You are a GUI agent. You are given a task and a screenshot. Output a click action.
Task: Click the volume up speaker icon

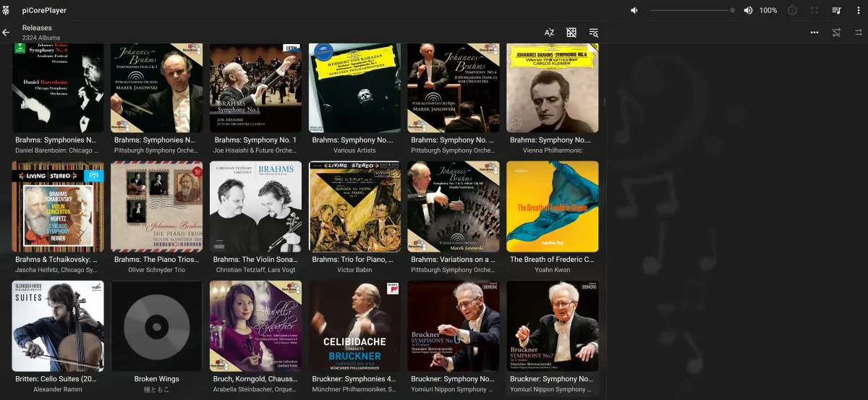748,10
